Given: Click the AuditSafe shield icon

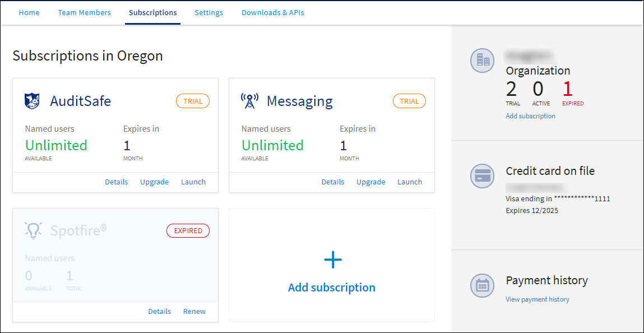Looking at the screenshot, I should click(x=33, y=101).
